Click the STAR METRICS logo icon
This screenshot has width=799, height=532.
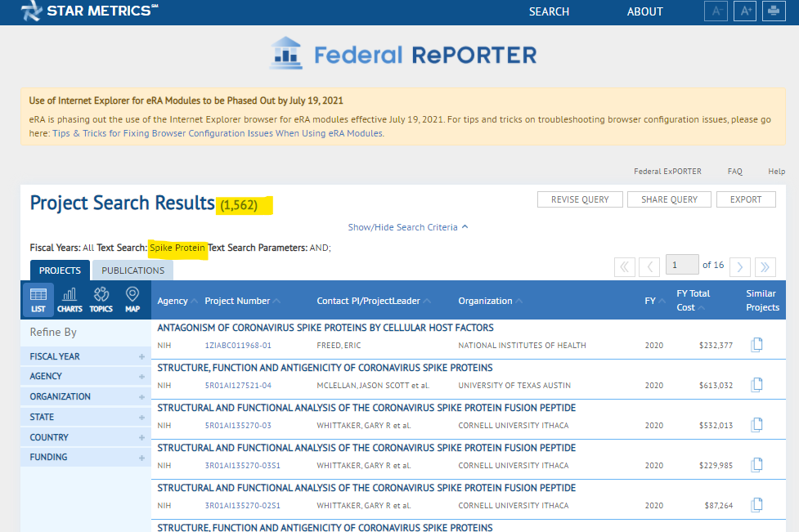pyautogui.click(x=31, y=11)
